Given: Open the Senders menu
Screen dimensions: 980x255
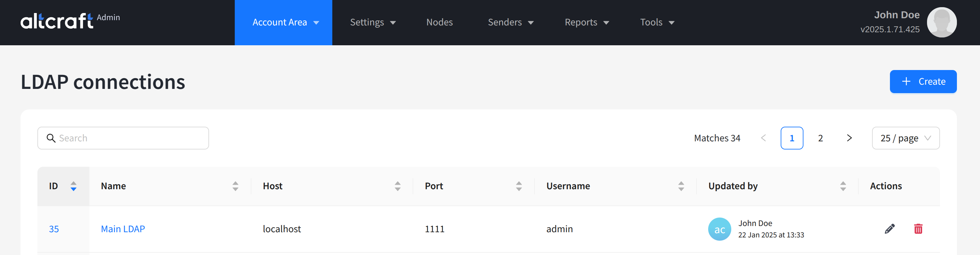Looking at the screenshot, I should pyautogui.click(x=510, y=22).
